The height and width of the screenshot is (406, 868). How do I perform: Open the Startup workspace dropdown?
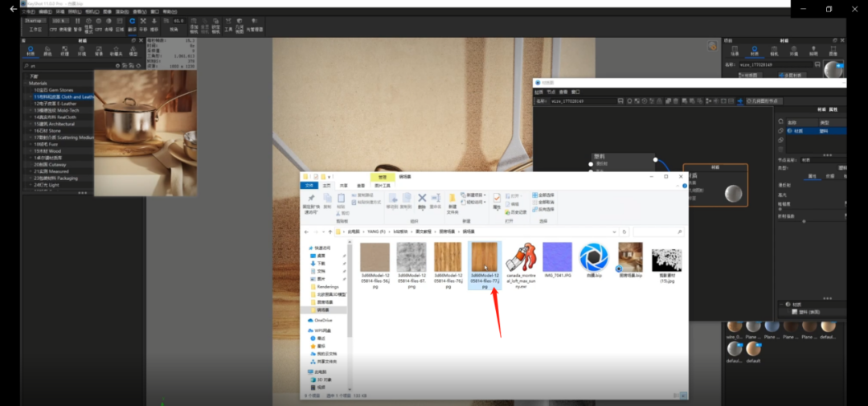tap(35, 20)
